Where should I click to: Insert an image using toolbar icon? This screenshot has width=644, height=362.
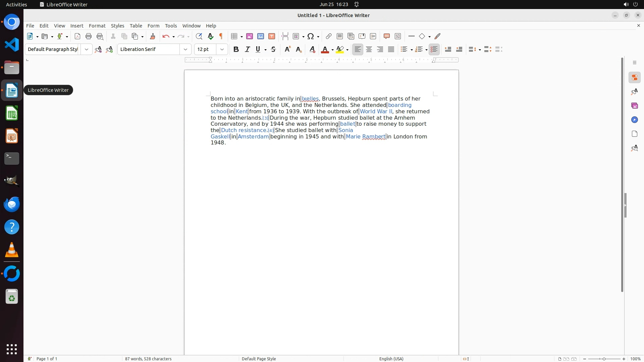[x=250, y=36]
